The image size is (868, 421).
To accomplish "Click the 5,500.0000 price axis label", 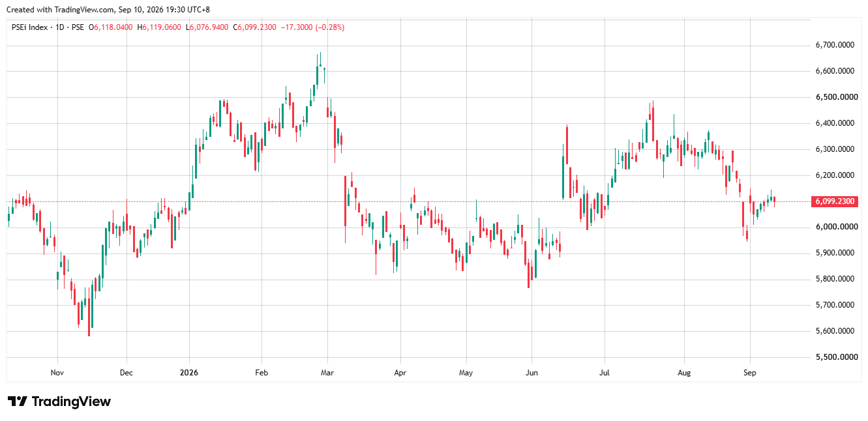I will 835,358.
